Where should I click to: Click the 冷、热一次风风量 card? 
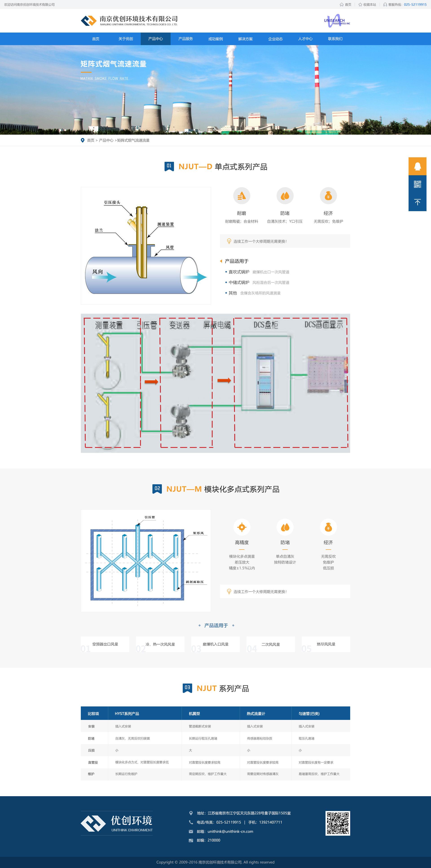click(x=160, y=644)
